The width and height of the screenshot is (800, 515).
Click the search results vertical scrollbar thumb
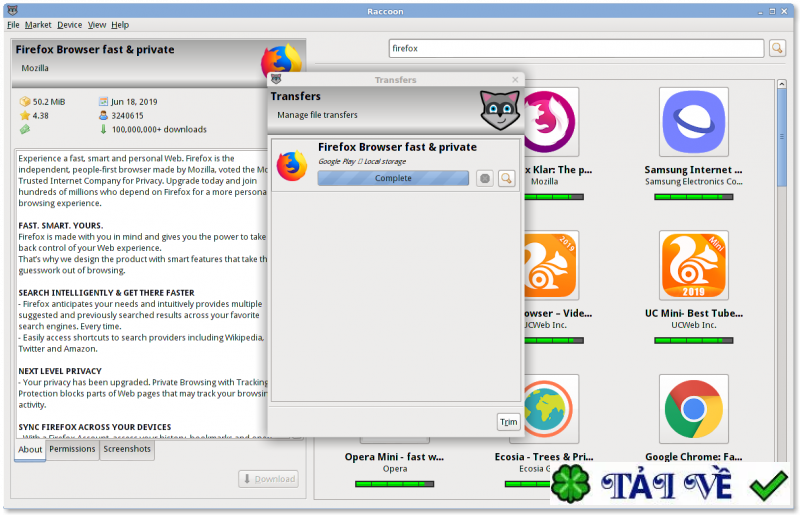pyautogui.click(x=781, y=137)
